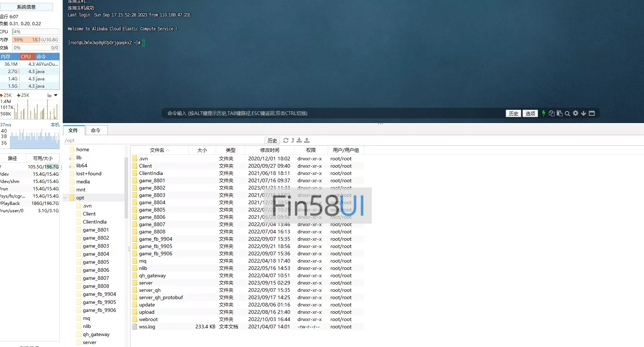The width and height of the screenshot is (644, 347).
Task: Click the 系统信息 button
Action: point(26,7)
